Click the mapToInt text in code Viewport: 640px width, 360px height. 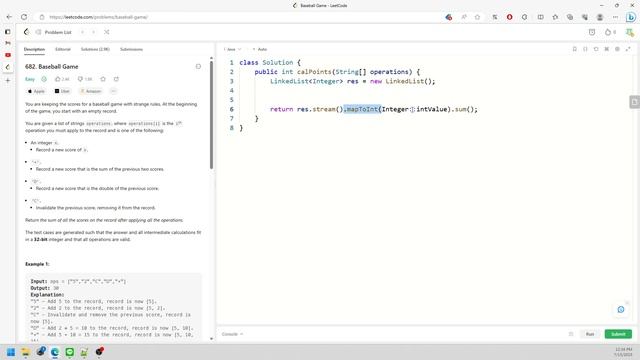(362, 109)
